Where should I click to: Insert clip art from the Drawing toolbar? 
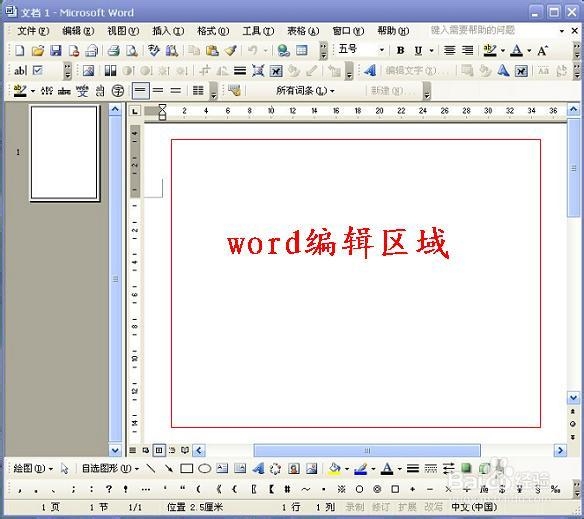pyautogui.click(x=294, y=468)
